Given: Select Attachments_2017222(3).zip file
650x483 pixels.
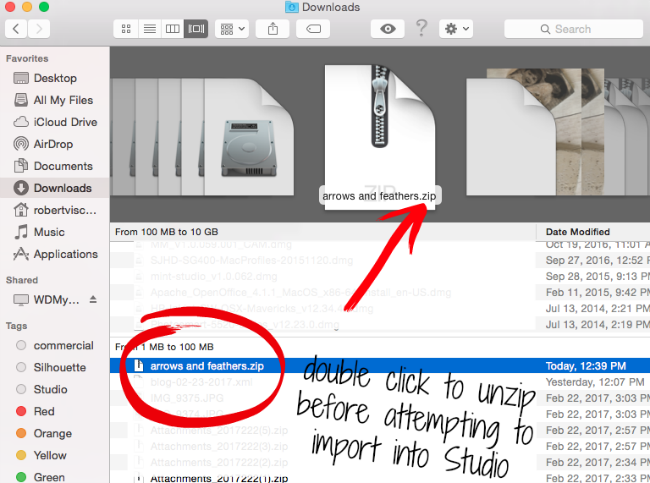Looking at the screenshot, I should (219, 447).
